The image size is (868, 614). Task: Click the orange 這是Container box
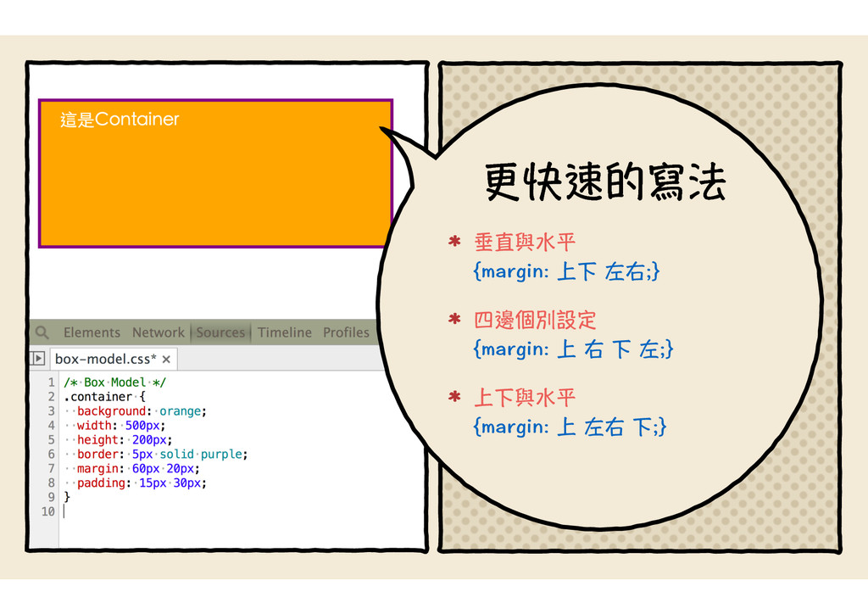tap(215, 173)
